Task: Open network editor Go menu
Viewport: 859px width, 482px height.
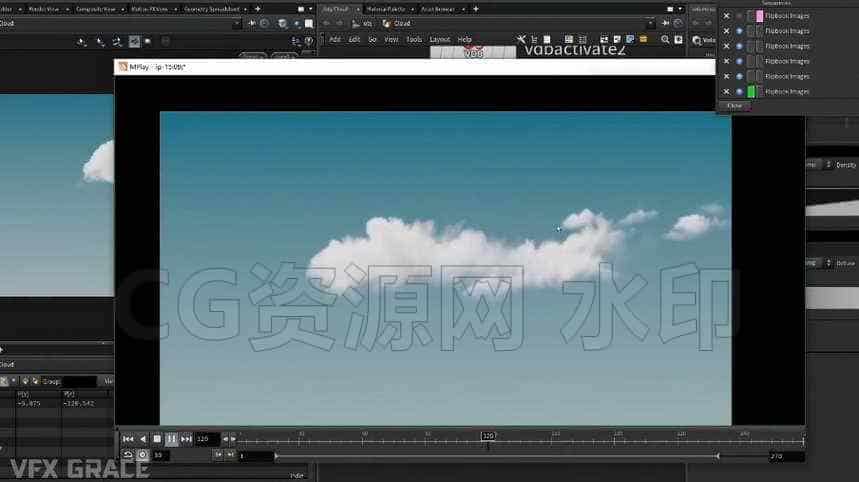Action: point(373,39)
